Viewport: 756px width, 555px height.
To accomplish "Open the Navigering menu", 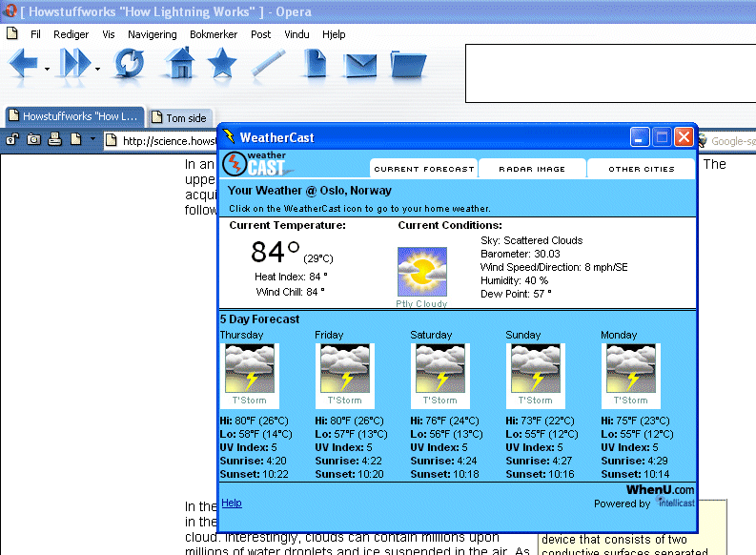I will point(152,34).
